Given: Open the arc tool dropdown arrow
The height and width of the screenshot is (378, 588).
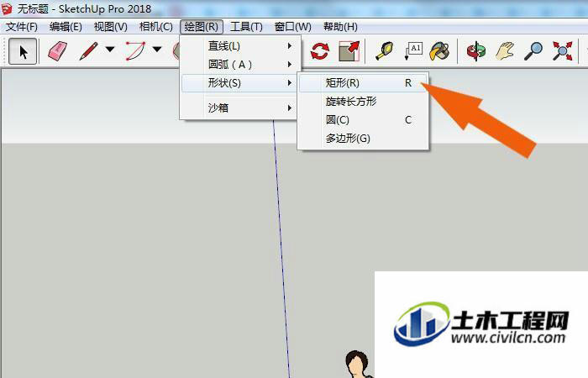Looking at the screenshot, I should click(157, 49).
